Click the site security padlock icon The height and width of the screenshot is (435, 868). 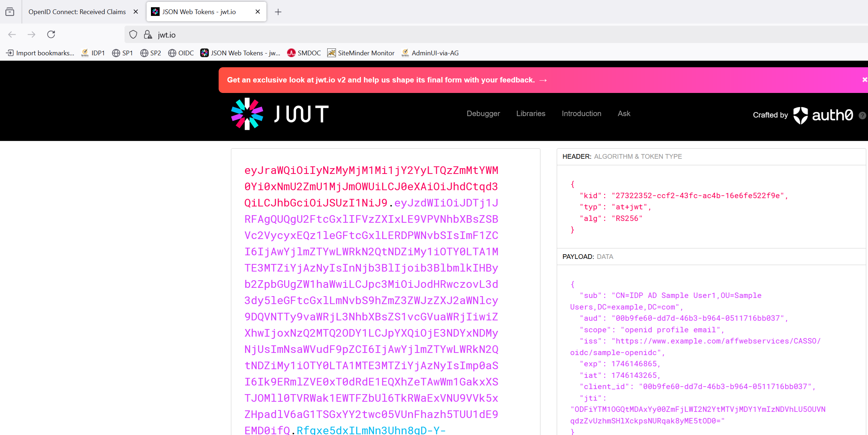[148, 35]
